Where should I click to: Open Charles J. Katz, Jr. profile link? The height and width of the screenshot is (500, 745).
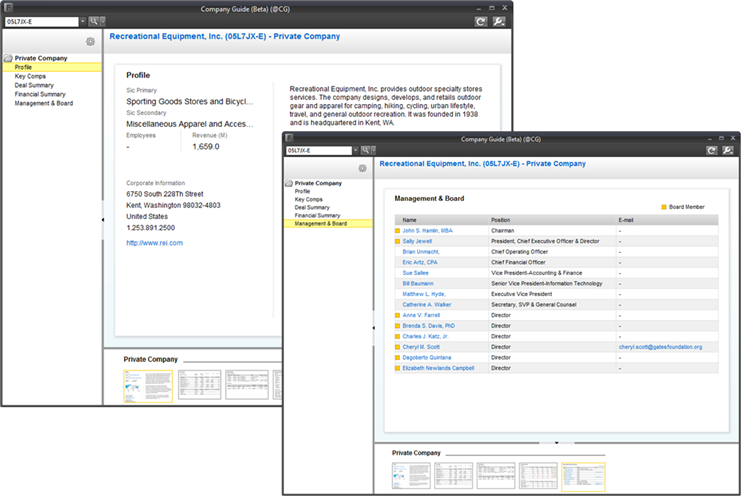425,336
